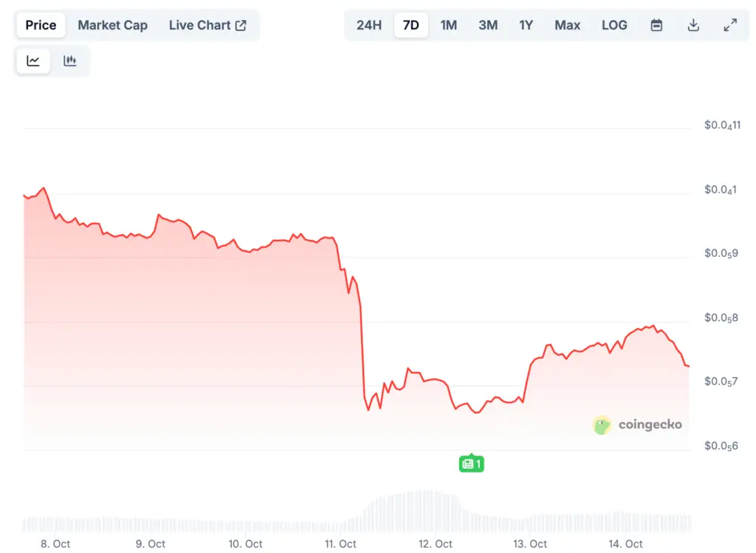
Task: Switch to line chart view
Action: click(33, 61)
